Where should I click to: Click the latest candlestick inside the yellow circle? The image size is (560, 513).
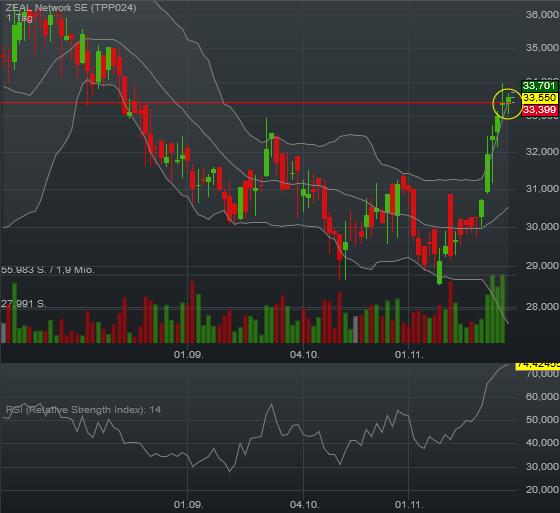click(509, 101)
